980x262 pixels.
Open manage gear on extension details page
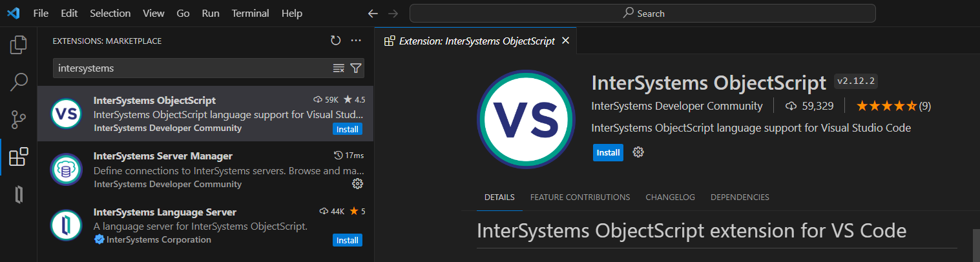click(638, 152)
